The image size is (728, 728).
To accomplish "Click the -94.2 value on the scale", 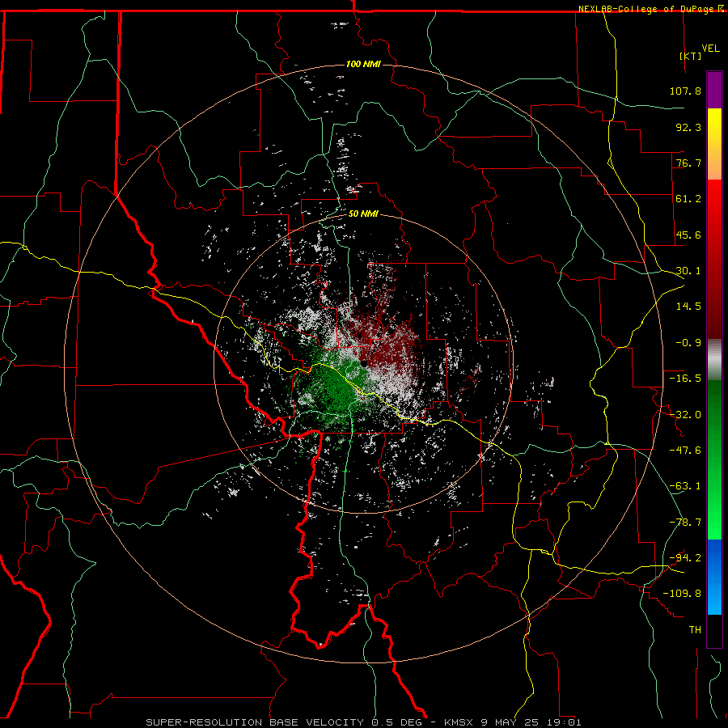I will (x=685, y=557).
